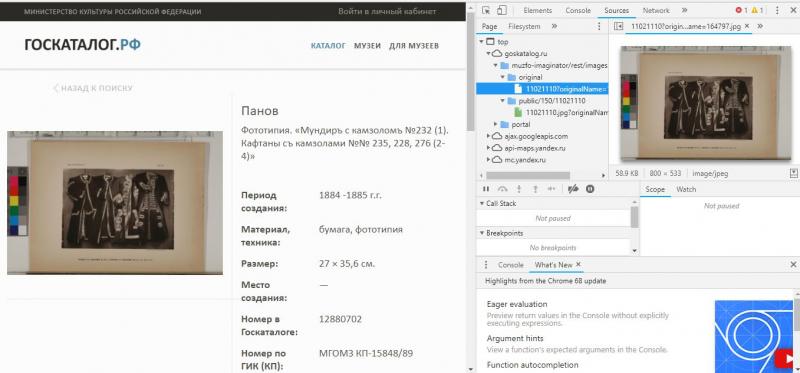The image size is (800, 373).
Task: Close the 11021110 jpg file tab
Action: point(747,26)
